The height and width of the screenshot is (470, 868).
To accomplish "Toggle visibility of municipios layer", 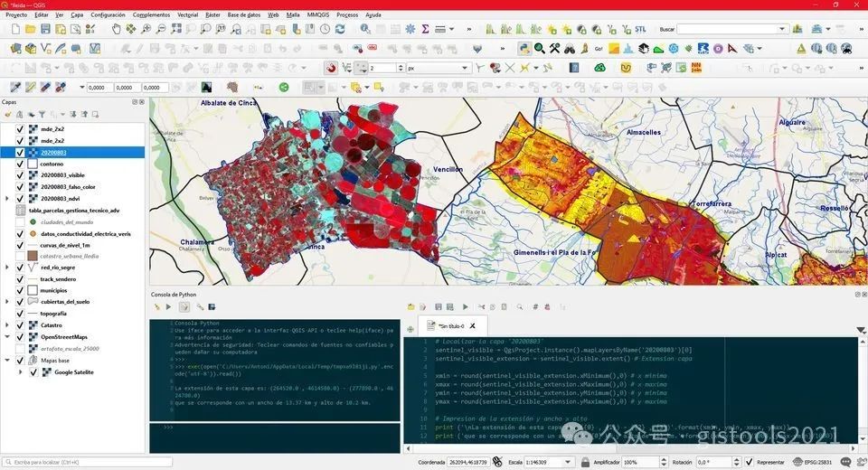I will 20,291.
